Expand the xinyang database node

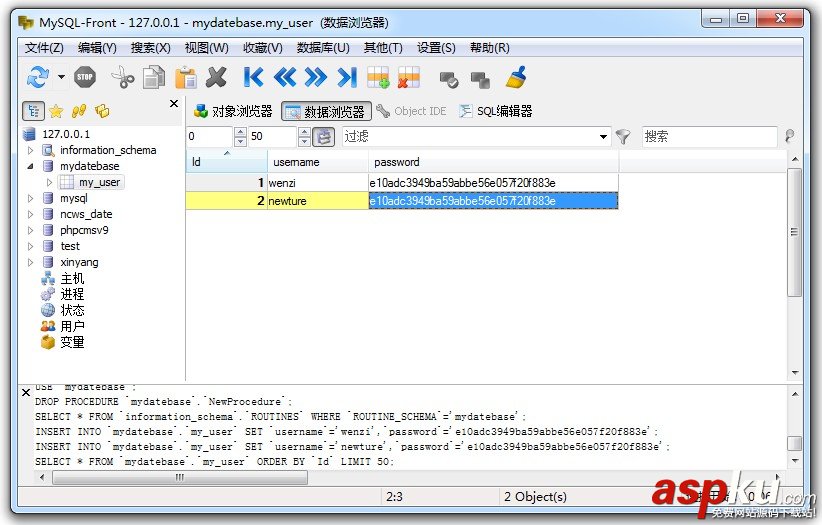(30, 262)
